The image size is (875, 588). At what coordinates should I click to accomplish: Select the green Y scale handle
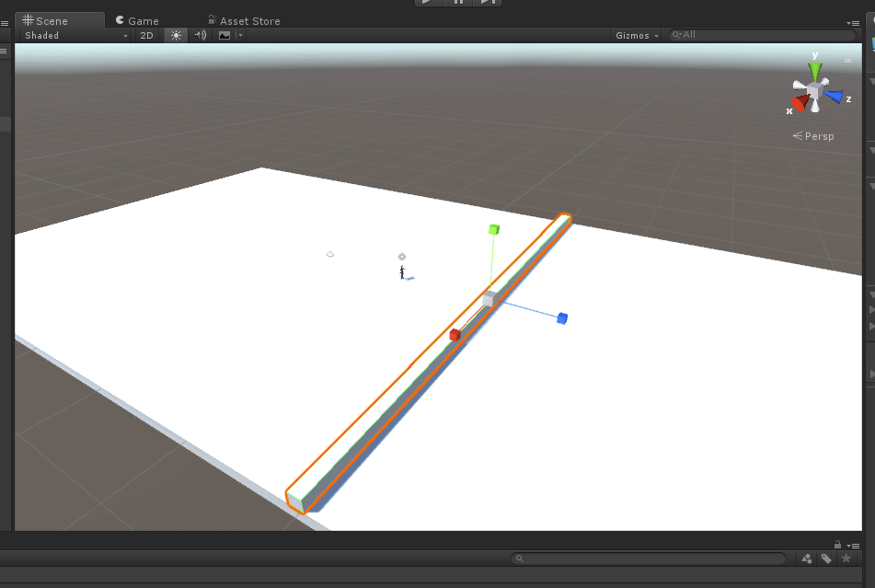click(494, 229)
